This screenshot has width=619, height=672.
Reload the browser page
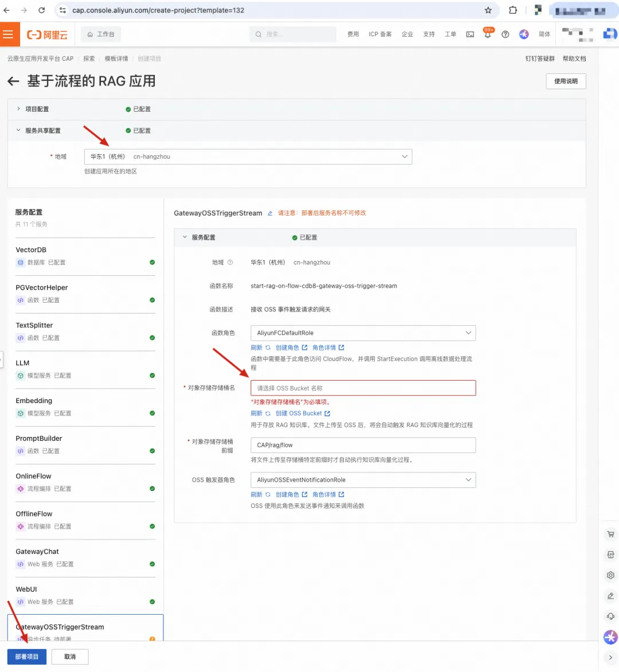coord(41,10)
